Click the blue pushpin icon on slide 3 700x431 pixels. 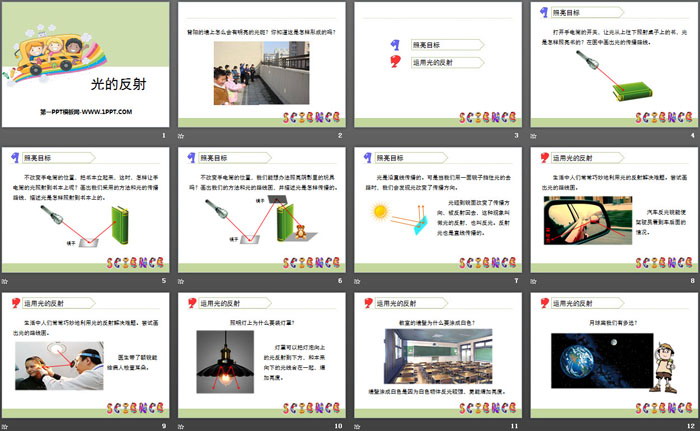pos(391,45)
